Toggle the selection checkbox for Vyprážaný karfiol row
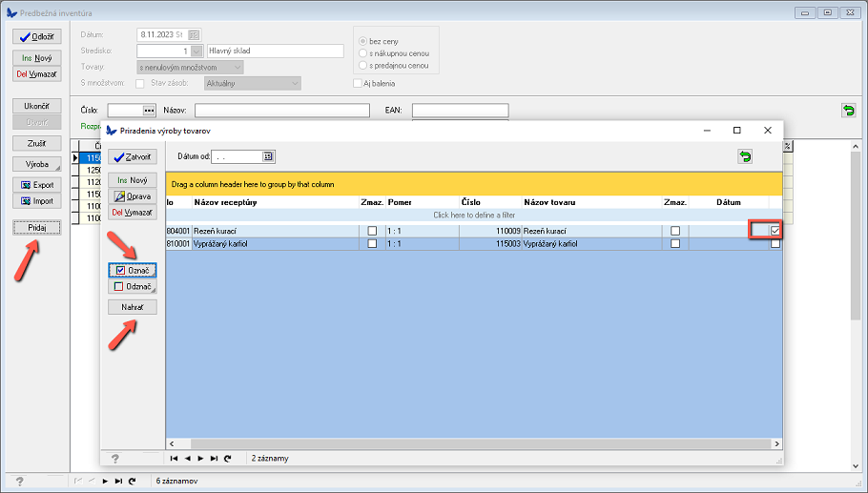 775,243
